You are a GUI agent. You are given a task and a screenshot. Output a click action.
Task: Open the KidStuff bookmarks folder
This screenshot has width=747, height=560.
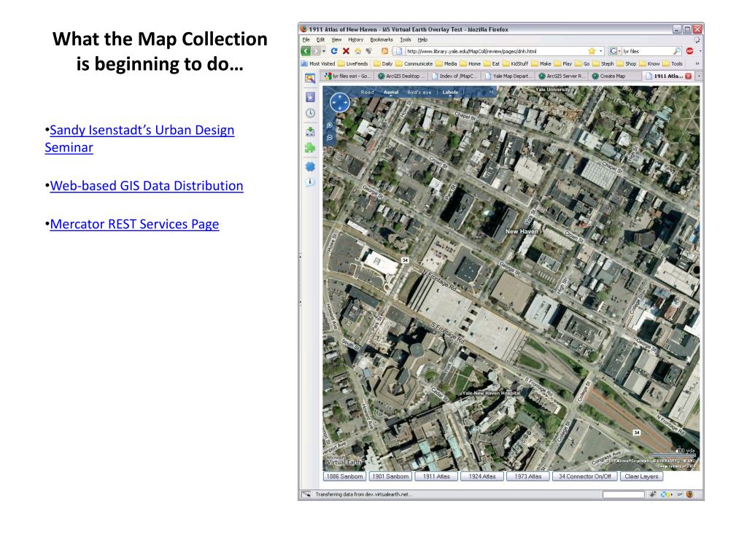click(x=516, y=63)
